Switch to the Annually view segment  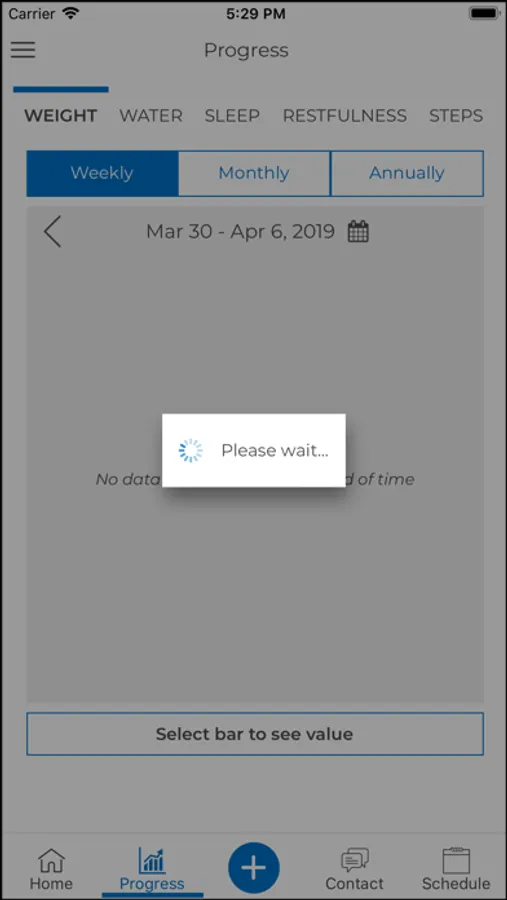tap(407, 173)
